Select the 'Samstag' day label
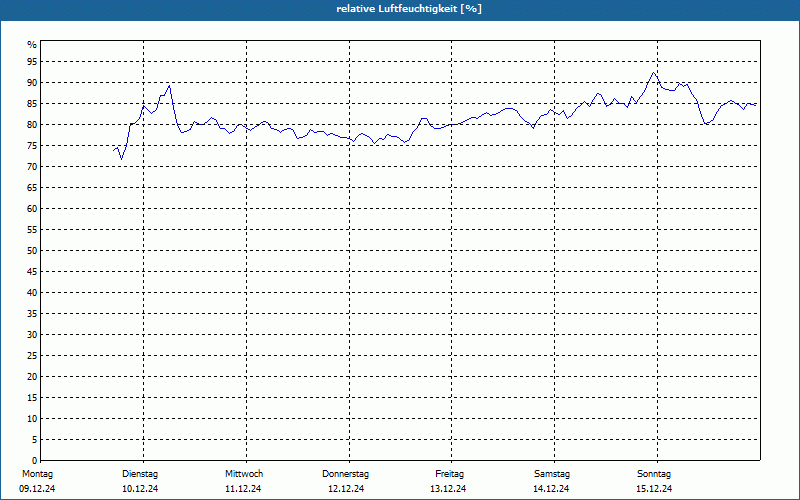Screen dimensions: 800x500 tap(552, 474)
